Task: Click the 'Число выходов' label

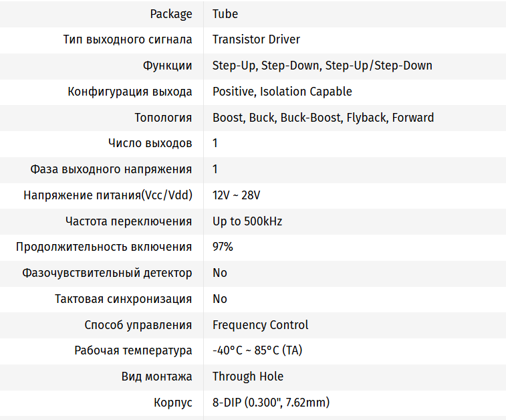Action: tap(150, 143)
